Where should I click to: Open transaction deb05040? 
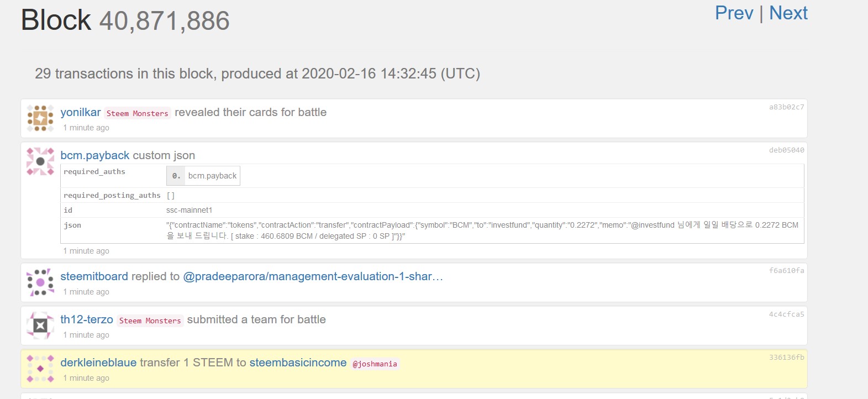click(x=786, y=150)
